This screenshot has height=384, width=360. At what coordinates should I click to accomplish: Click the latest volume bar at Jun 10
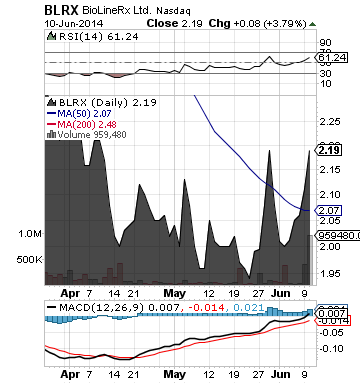310,259
